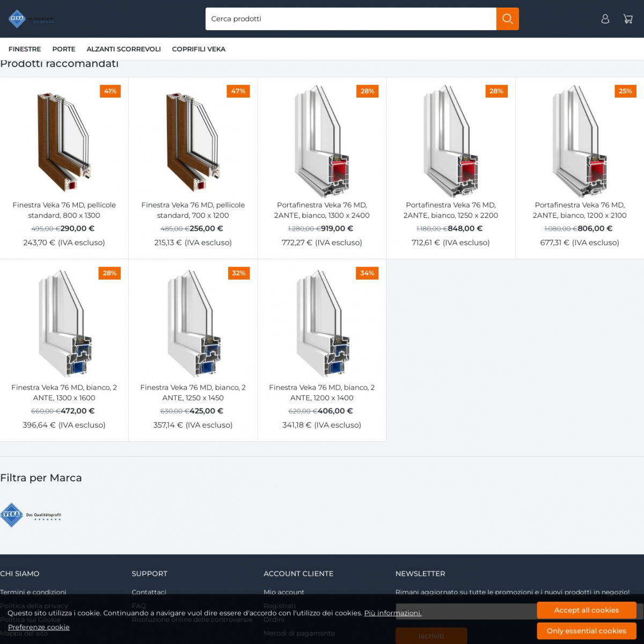Open product link Portafinestra 2ANTE bianco, 1200 x 2100

[x=580, y=210]
